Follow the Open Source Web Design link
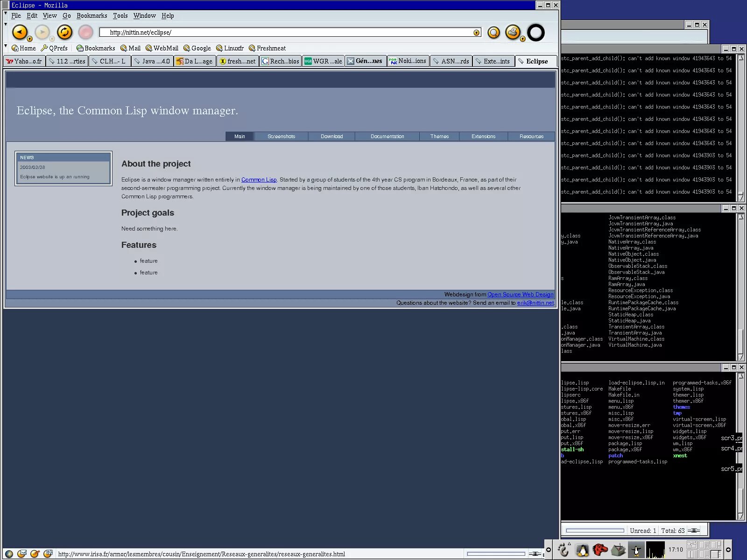The width and height of the screenshot is (747, 560). pos(521,294)
